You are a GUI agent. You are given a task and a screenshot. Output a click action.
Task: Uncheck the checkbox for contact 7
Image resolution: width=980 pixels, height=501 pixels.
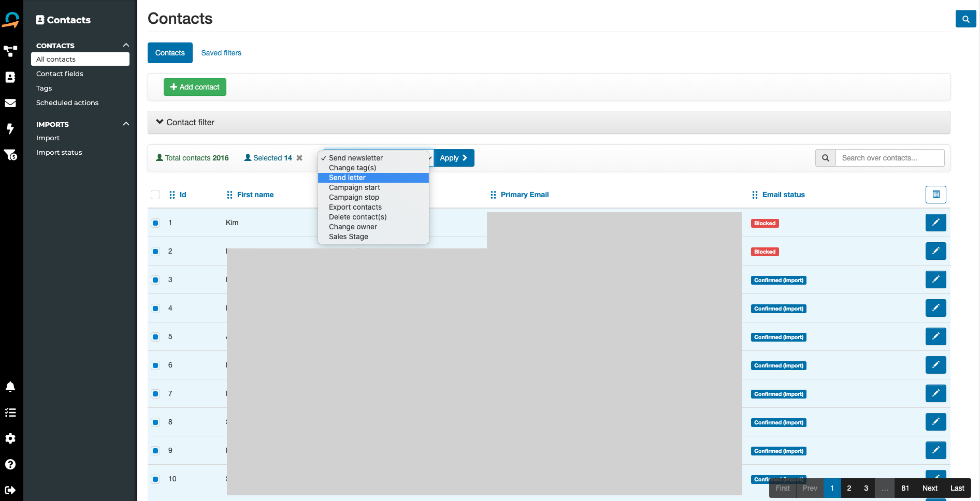coord(155,394)
